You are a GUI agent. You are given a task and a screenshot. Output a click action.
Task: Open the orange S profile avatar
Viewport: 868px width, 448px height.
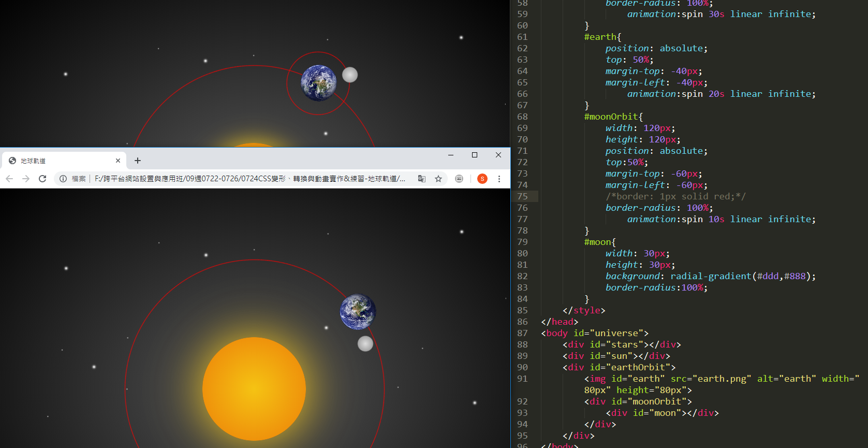[x=482, y=179]
